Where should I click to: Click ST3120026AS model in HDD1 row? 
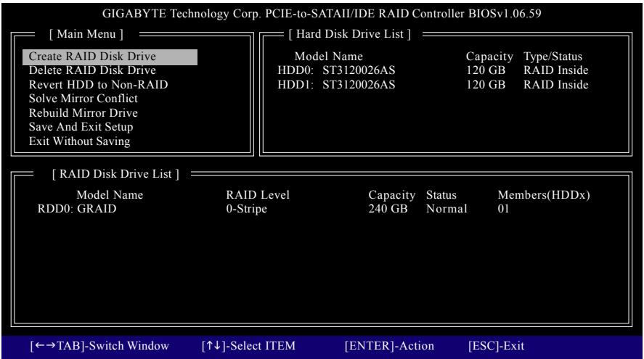pos(359,85)
